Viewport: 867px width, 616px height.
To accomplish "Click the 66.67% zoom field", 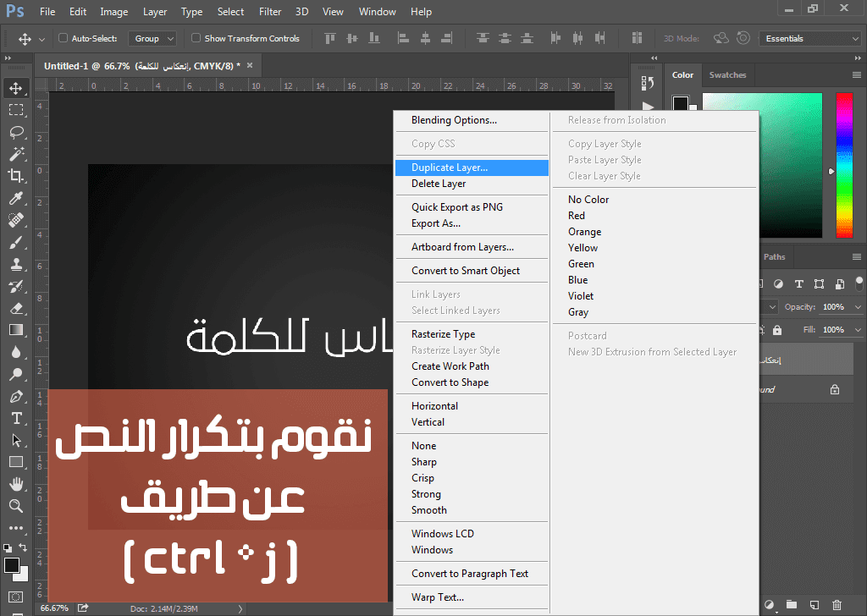I will tap(54, 608).
